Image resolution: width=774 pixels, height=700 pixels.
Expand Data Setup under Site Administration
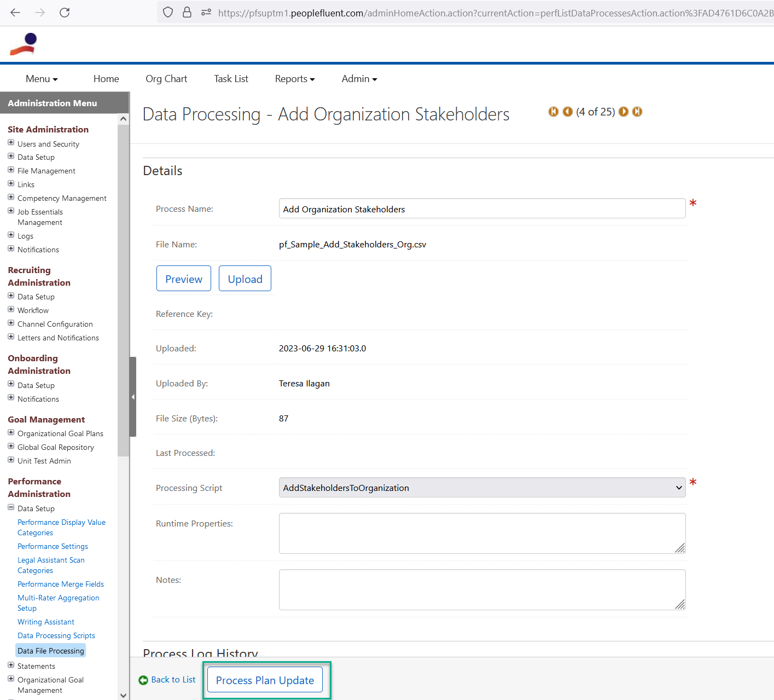11,156
